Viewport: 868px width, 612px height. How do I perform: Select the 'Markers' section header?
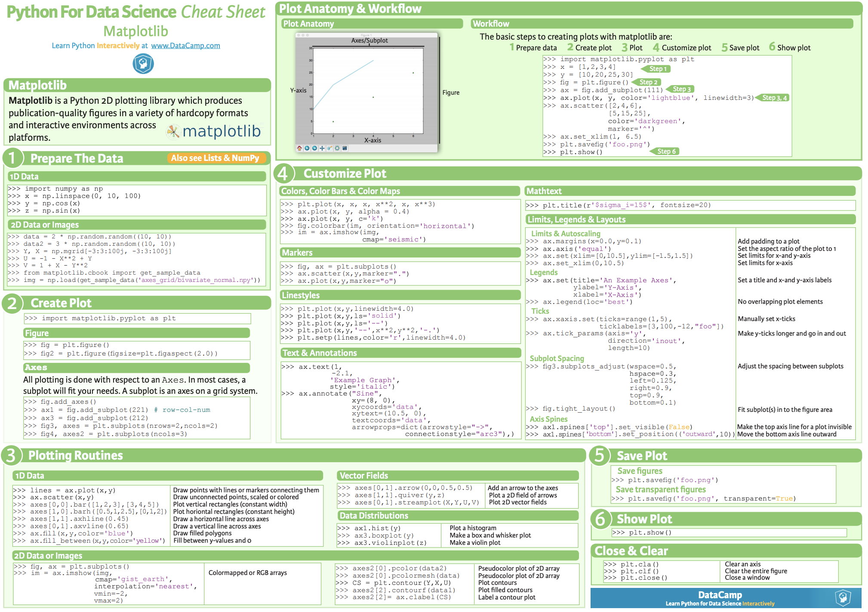click(400, 253)
